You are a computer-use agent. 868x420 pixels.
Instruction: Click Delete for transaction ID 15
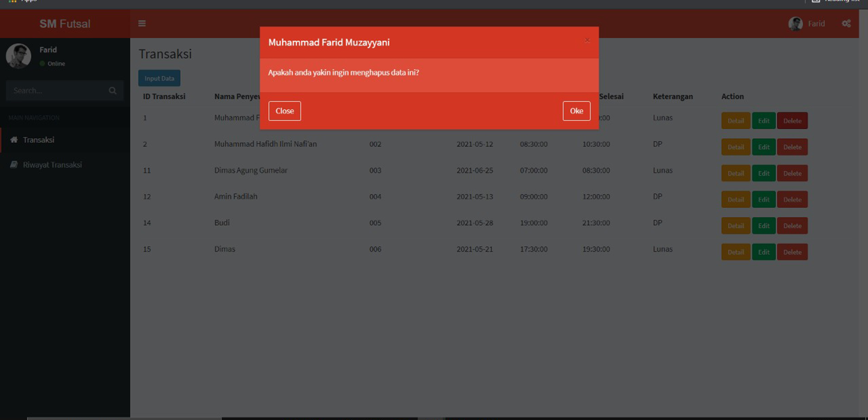pos(792,252)
